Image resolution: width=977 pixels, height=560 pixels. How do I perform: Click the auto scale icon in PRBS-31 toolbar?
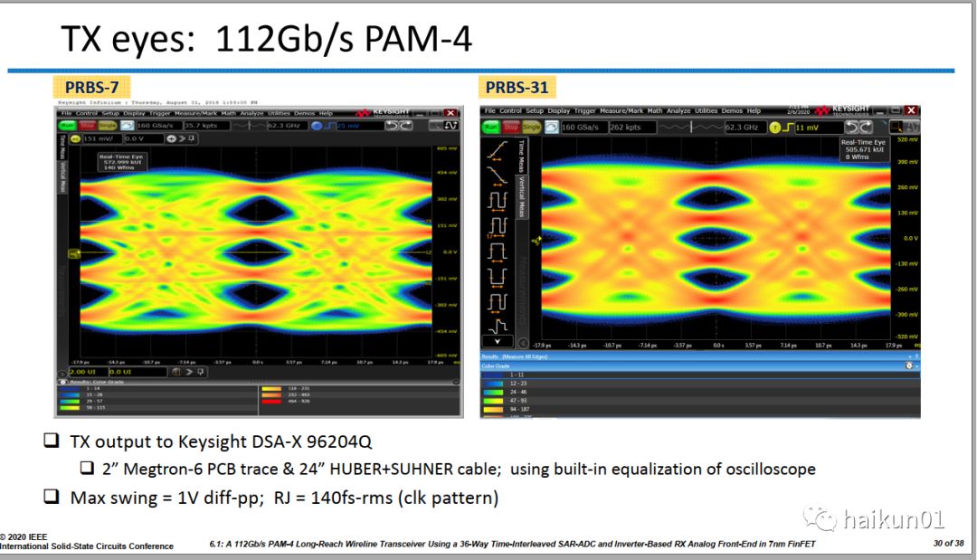pyautogui.click(x=551, y=128)
